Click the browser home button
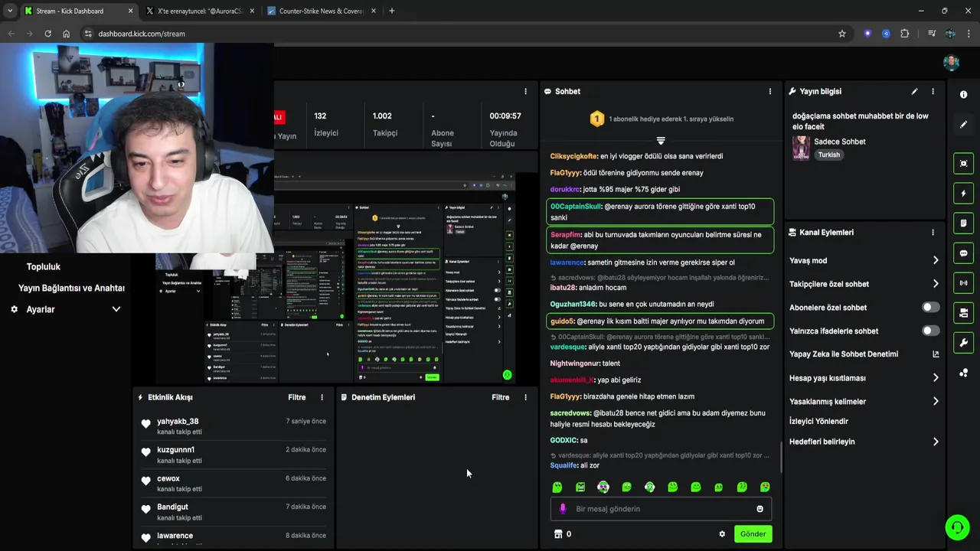 click(x=67, y=34)
